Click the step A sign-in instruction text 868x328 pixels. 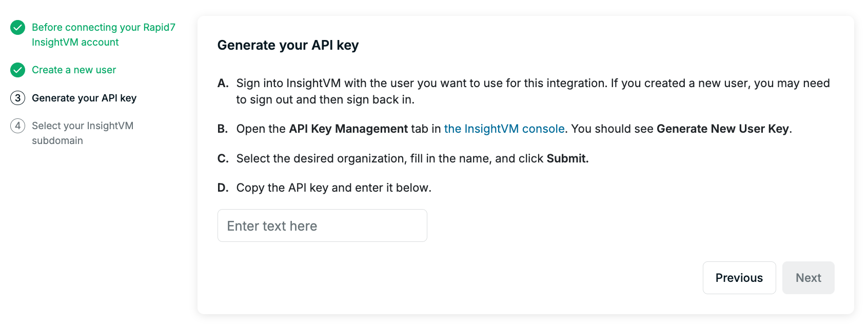pyautogui.click(x=533, y=91)
